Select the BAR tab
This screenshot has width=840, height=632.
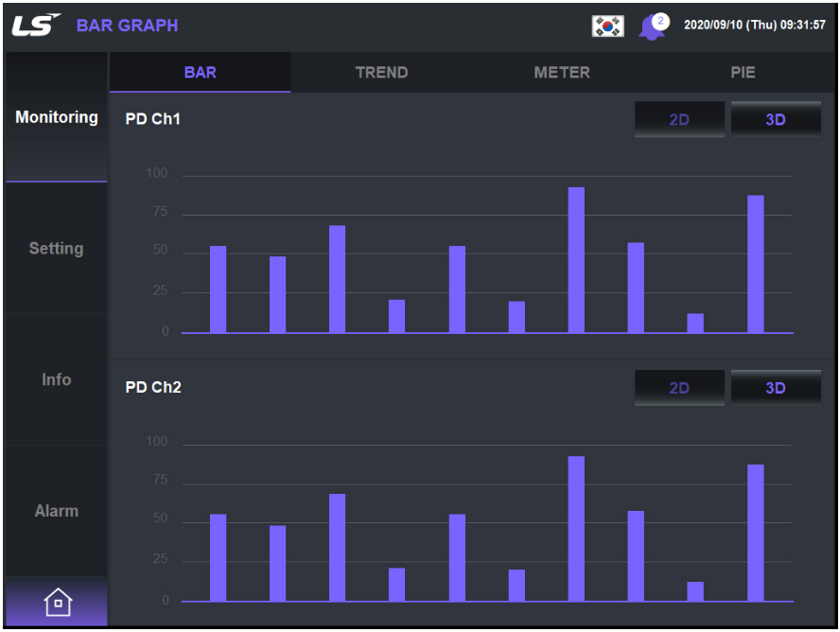point(201,72)
